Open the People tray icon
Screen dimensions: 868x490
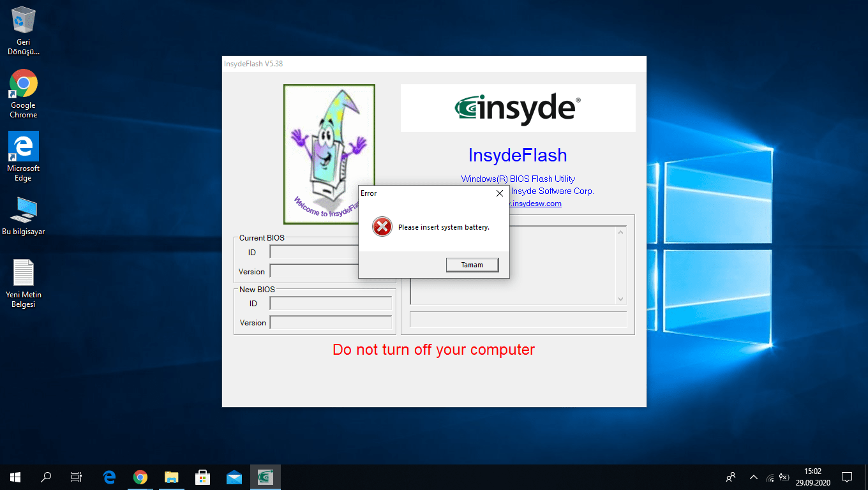731,477
